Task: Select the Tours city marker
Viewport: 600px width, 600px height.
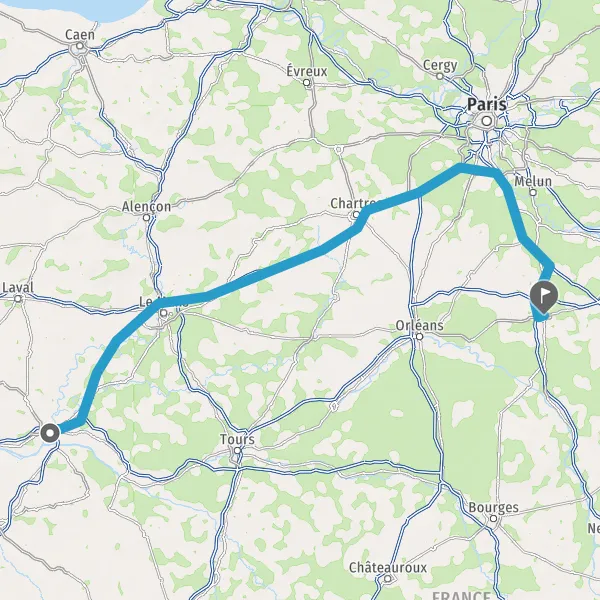Action: 238,450
